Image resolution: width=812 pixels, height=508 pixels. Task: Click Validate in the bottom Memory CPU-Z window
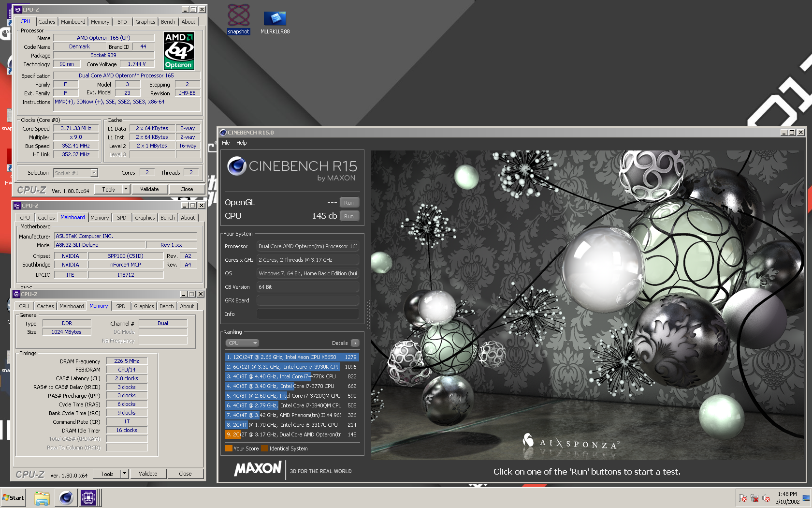click(x=148, y=474)
